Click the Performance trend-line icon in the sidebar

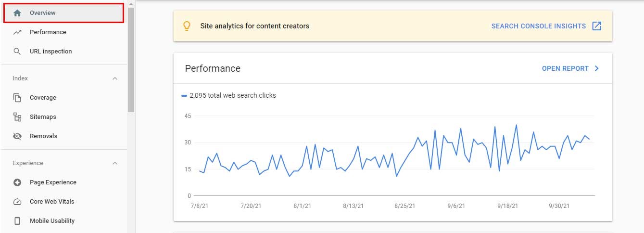point(17,32)
